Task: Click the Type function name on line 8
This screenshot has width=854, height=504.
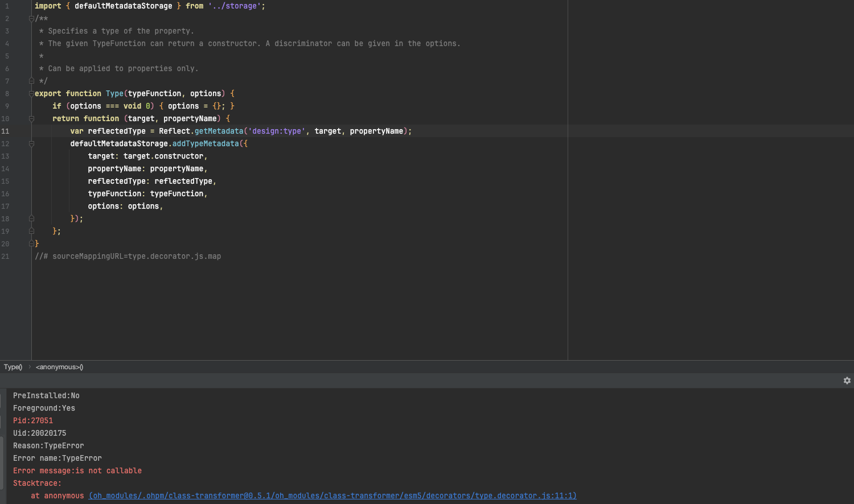Action: click(114, 94)
